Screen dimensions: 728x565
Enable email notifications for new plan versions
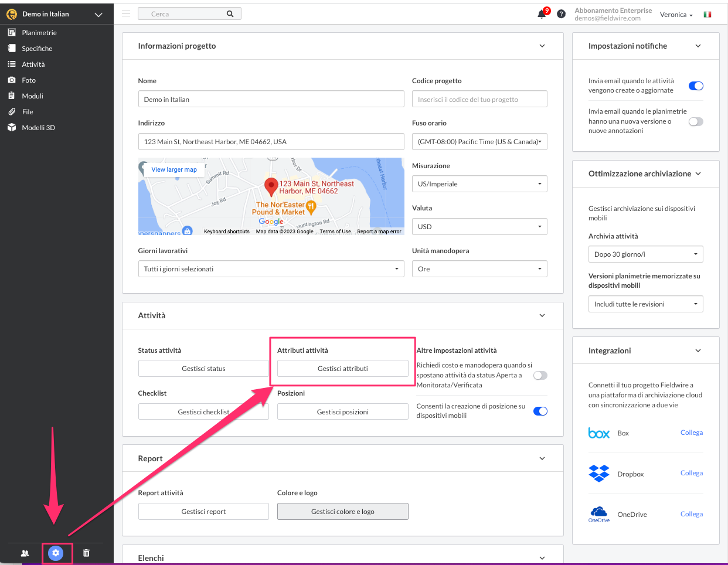(696, 121)
